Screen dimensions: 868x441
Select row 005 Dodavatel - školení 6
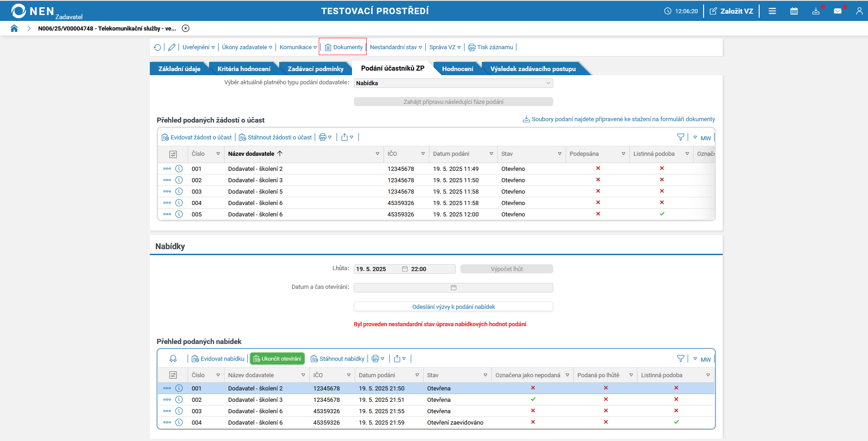(x=255, y=214)
